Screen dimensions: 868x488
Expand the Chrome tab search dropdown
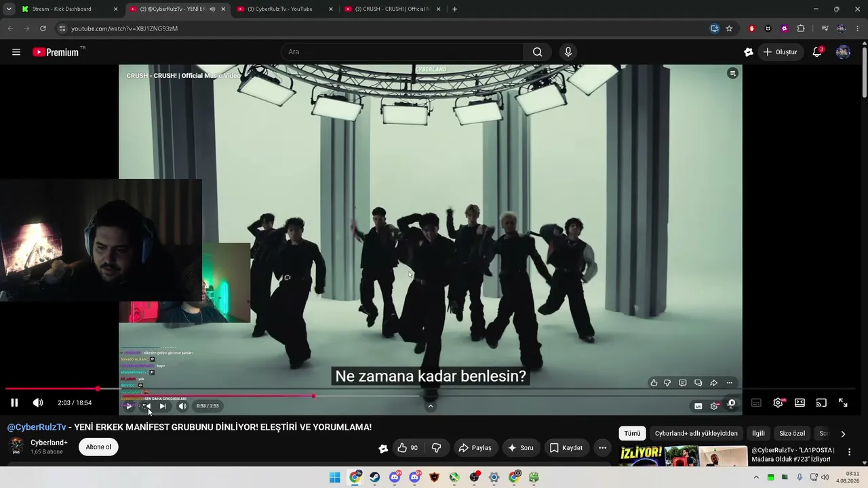click(9, 9)
